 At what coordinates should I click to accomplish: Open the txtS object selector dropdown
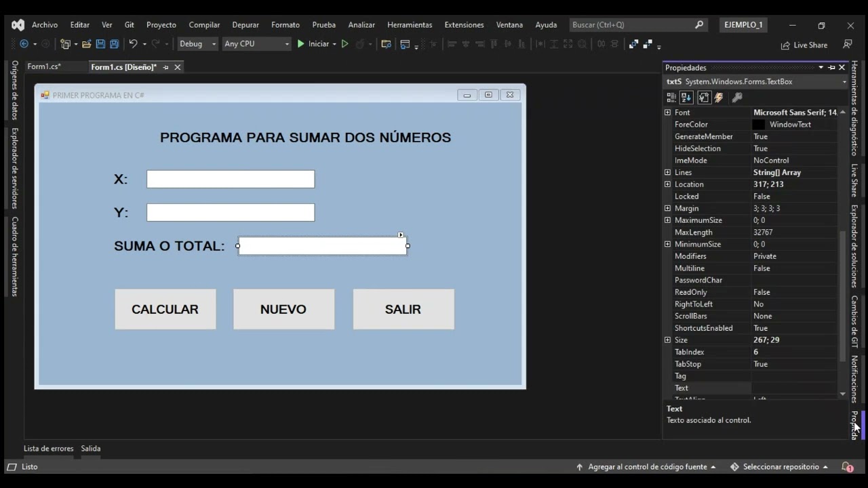(x=844, y=82)
